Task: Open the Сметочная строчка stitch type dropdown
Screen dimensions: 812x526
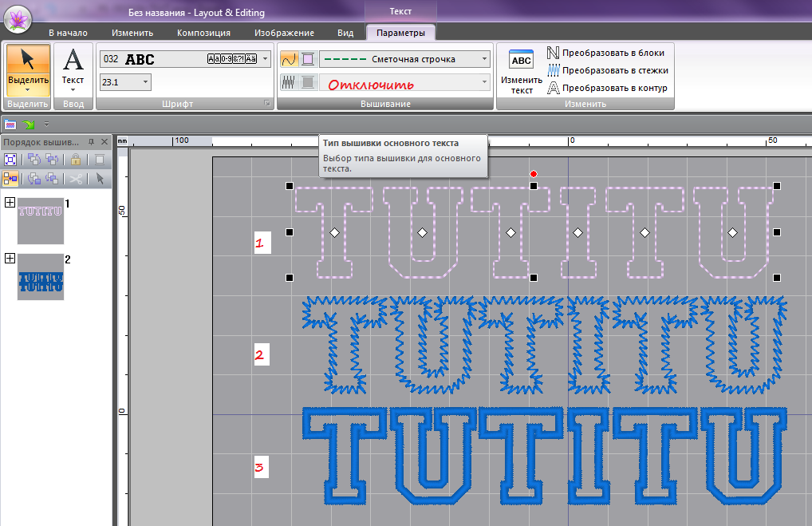Action: coord(484,59)
